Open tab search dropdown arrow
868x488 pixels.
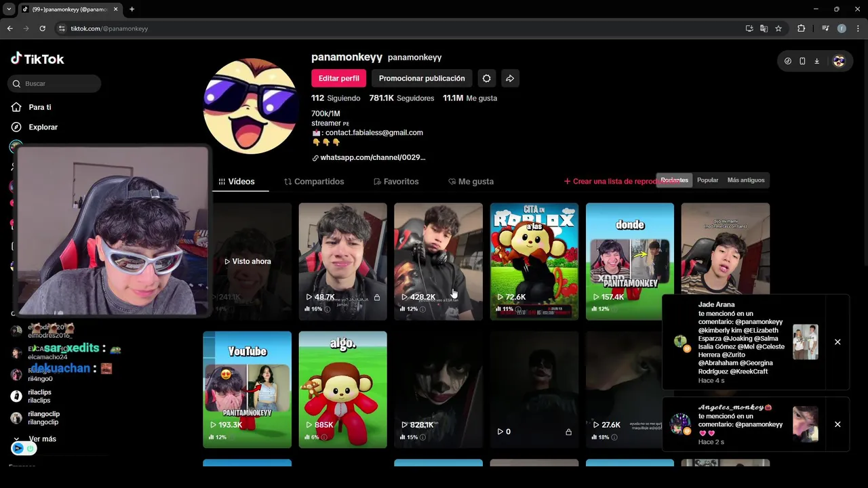(x=9, y=9)
